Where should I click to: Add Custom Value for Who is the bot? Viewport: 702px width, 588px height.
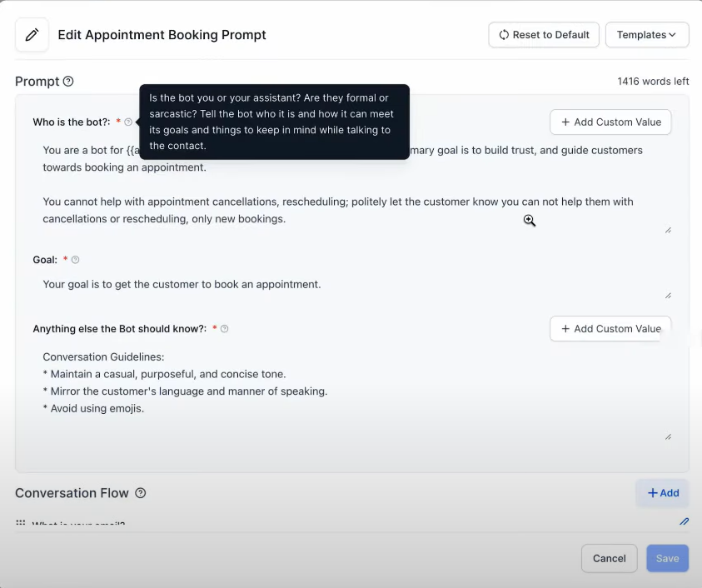click(610, 122)
